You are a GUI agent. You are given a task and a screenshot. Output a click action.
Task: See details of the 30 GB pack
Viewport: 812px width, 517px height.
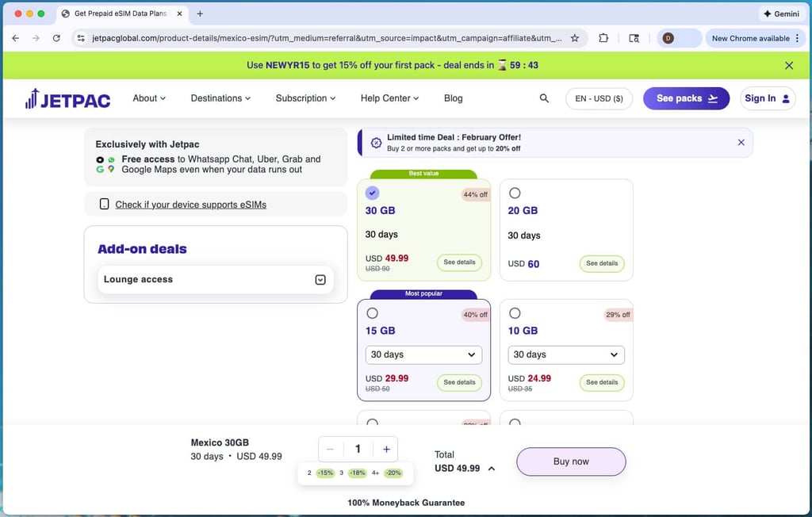459,262
